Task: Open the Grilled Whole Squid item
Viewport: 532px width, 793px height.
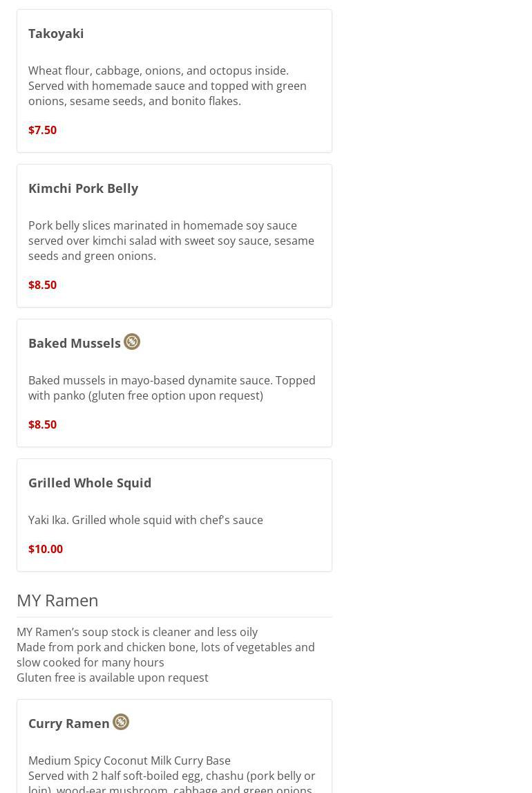Action: pos(90,483)
